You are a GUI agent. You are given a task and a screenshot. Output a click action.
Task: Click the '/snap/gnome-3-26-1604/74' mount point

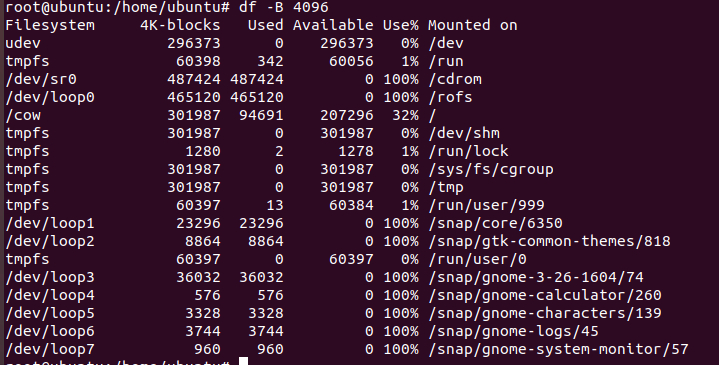pos(536,277)
